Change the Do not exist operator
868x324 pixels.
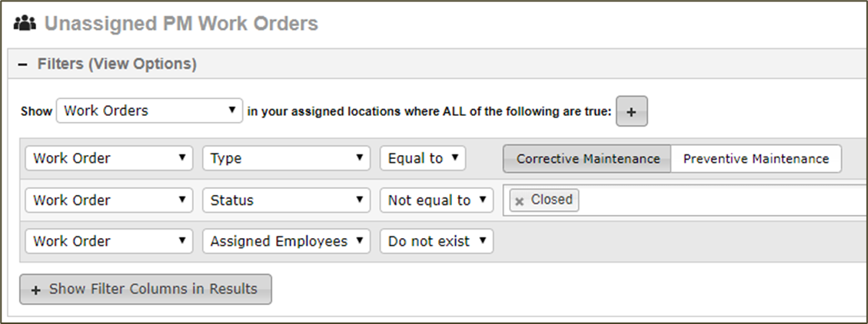[x=436, y=242]
